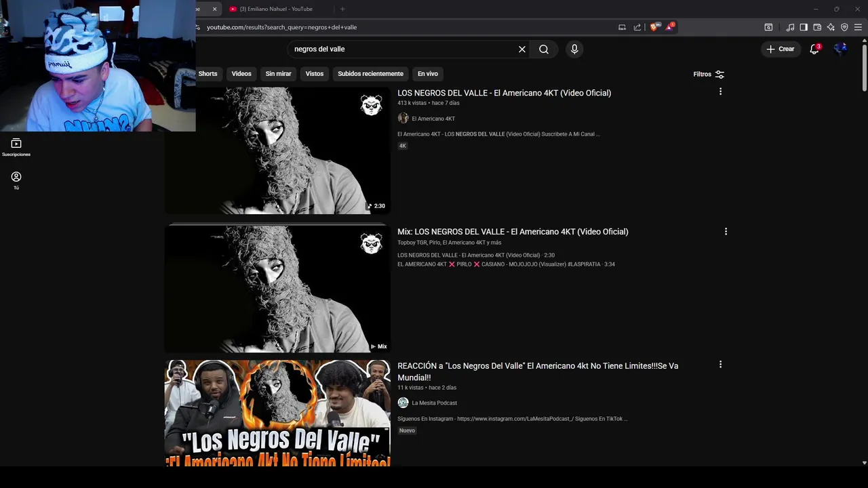
Task: Close the first browser tab
Action: click(x=215, y=9)
